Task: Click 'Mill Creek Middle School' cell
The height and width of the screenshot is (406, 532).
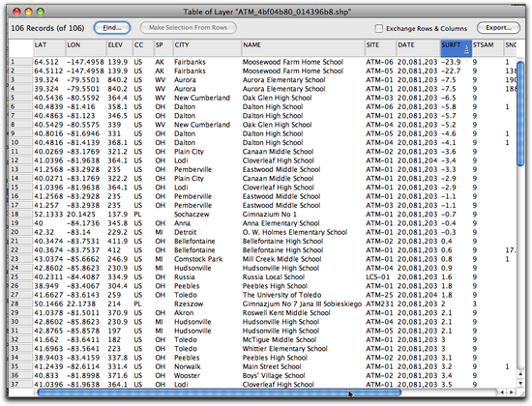Action: coord(281,259)
